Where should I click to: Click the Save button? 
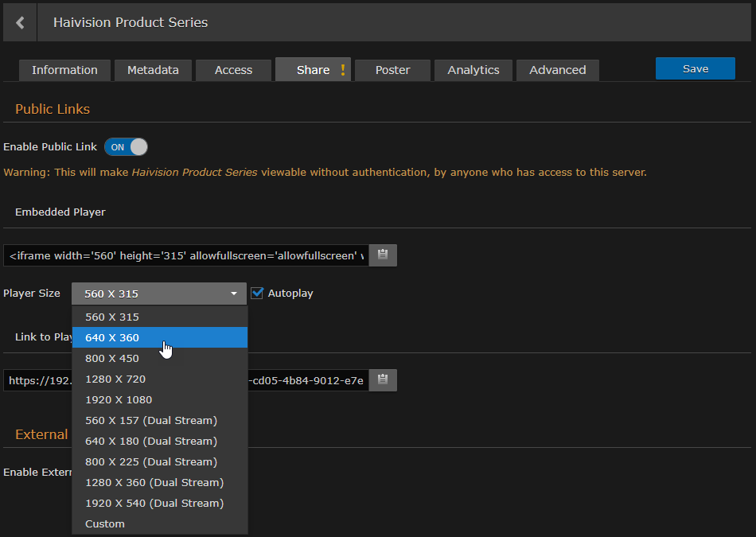coord(695,68)
